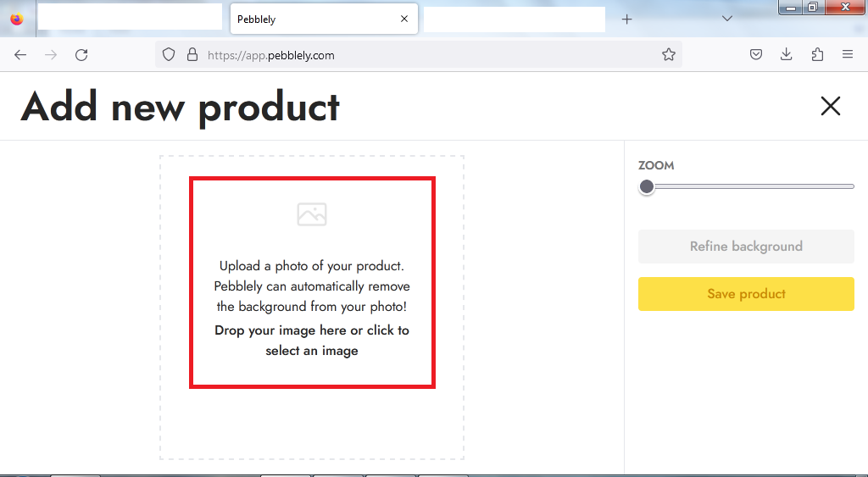This screenshot has width=868, height=477.
Task: Click the Refine background button
Action: pos(746,247)
